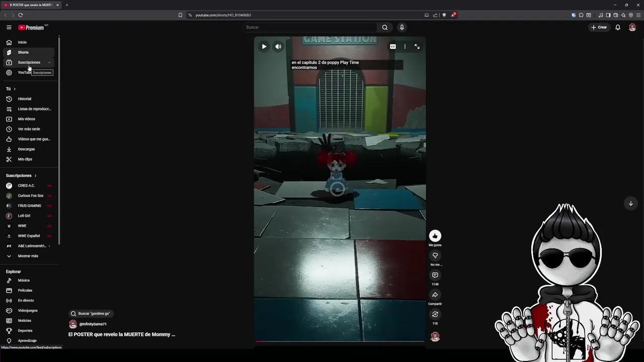Go back in browser history
Screen dimensions: 644x362
point(6,15)
